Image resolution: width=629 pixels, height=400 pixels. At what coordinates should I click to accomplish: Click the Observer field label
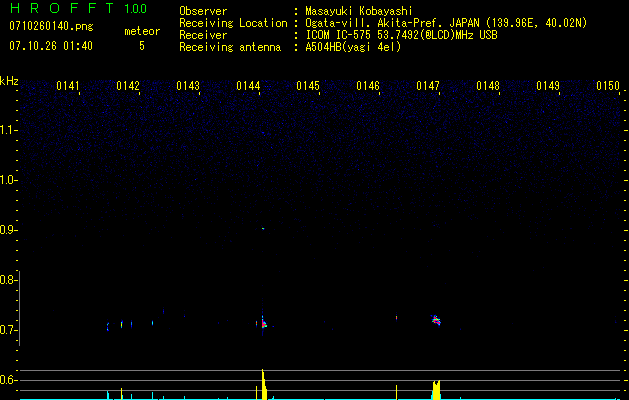click(203, 11)
